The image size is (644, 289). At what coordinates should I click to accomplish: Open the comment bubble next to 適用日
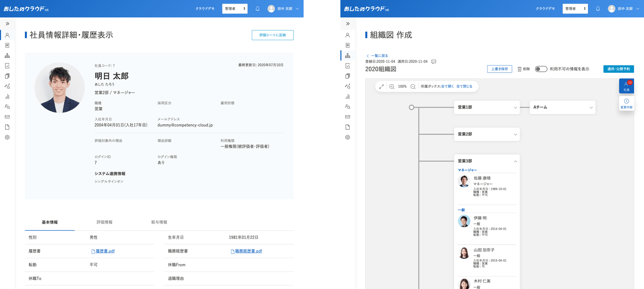click(x=433, y=62)
